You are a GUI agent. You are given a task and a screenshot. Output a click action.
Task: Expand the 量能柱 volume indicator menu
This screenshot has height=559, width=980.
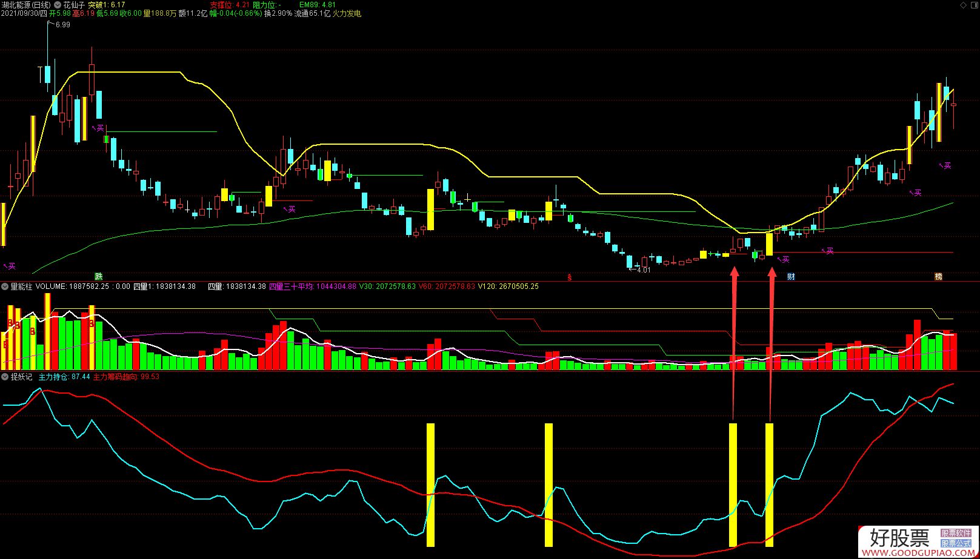[5, 286]
